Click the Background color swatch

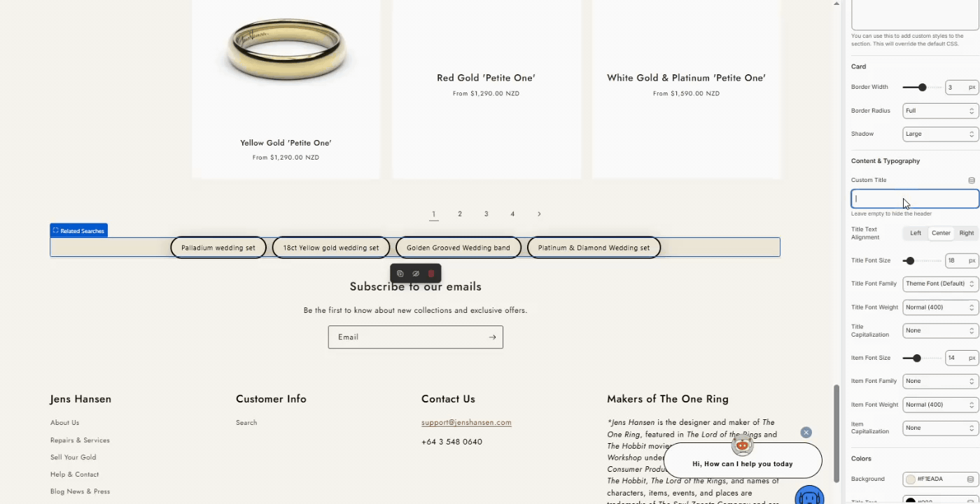[x=911, y=479]
